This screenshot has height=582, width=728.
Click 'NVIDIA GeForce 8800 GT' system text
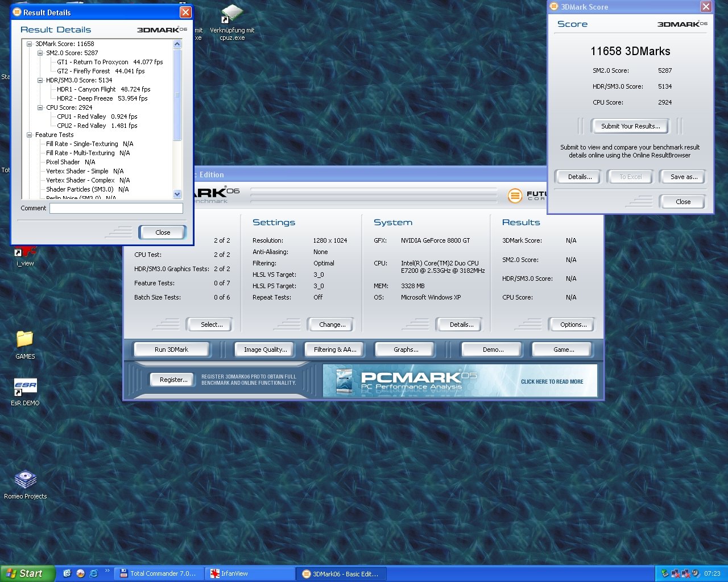[x=435, y=240]
